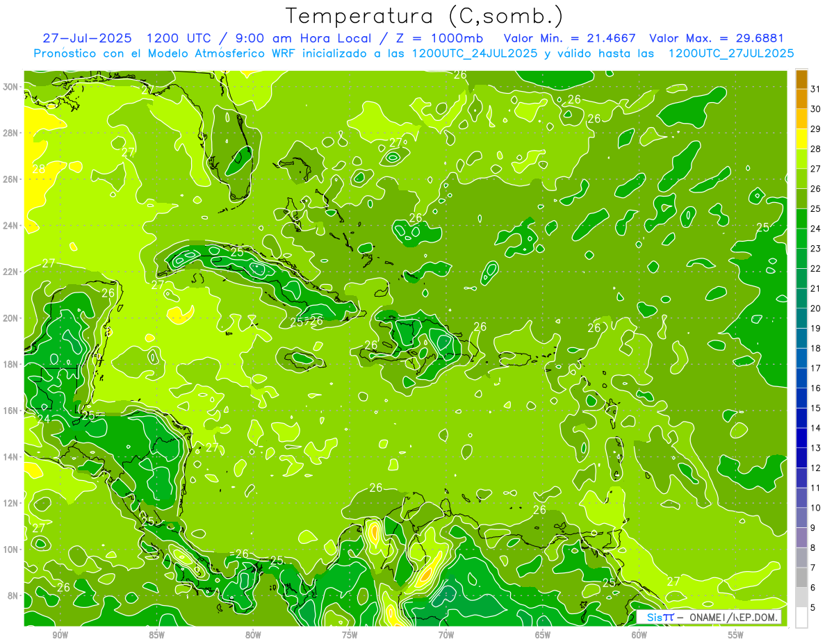Click the legend scale value '20'
This screenshot has width=834, height=644.
(816, 308)
